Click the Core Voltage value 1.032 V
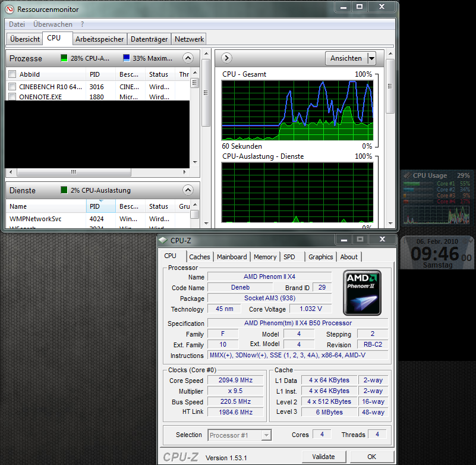This screenshot has height=465, width=476. pyautogui.click(x=311, y=309)
